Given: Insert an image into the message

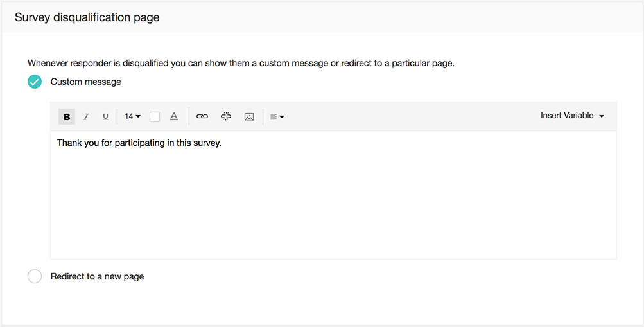Looking at the screenshot, I should (x=249, y=117).
